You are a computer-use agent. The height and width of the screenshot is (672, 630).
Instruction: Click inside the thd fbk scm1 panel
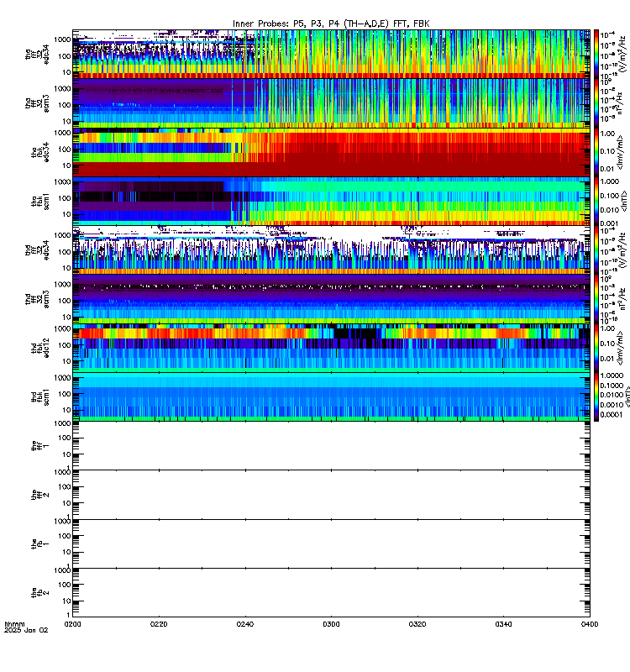[331, 396]
